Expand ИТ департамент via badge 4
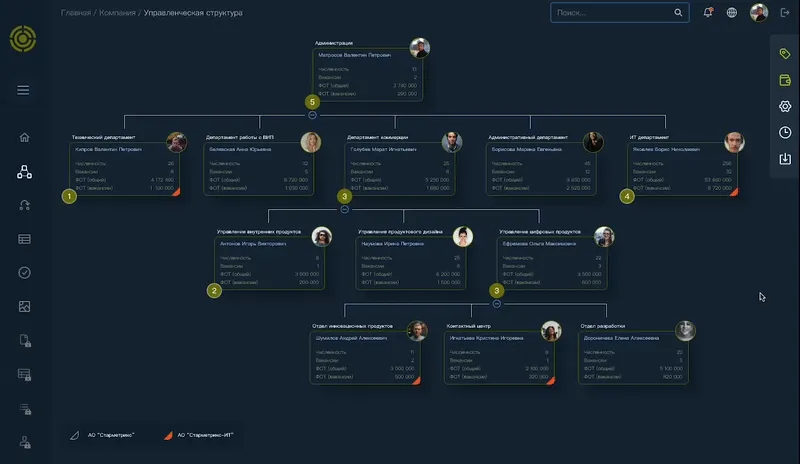Viewport: 800px width, 464px height. click(627, 197)
